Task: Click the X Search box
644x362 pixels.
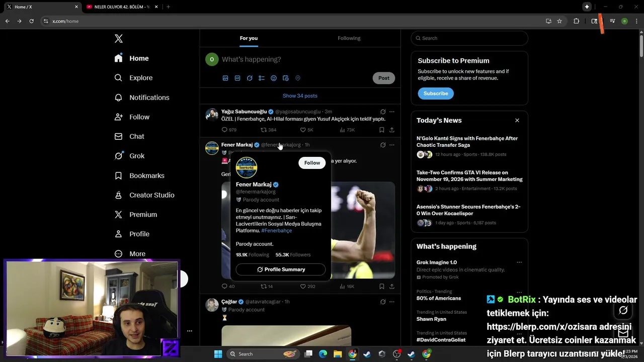Action: click(469, 38)
